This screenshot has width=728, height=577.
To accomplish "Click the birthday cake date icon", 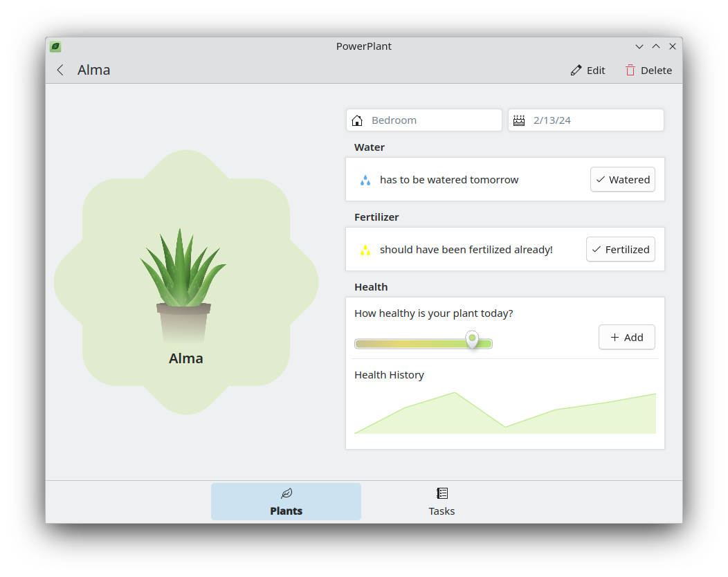I will 519,120.
